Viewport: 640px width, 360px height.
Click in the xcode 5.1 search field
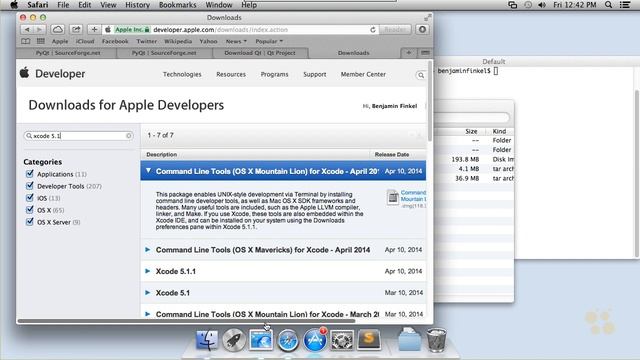click(78, 136)
